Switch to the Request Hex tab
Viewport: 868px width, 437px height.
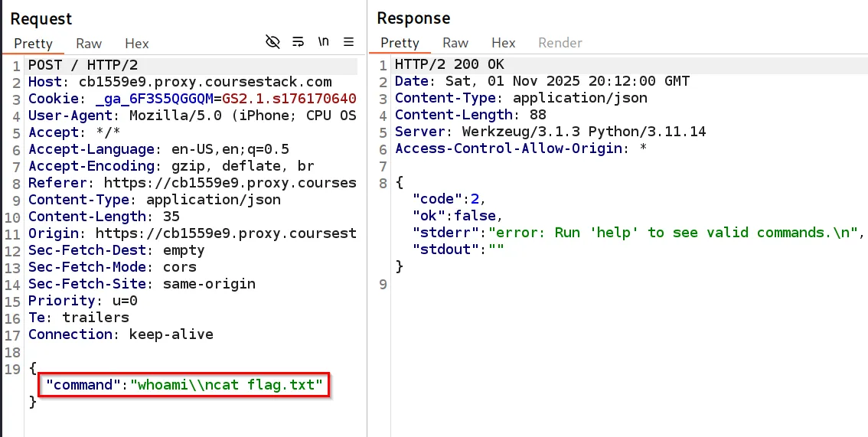click(137, 44)
